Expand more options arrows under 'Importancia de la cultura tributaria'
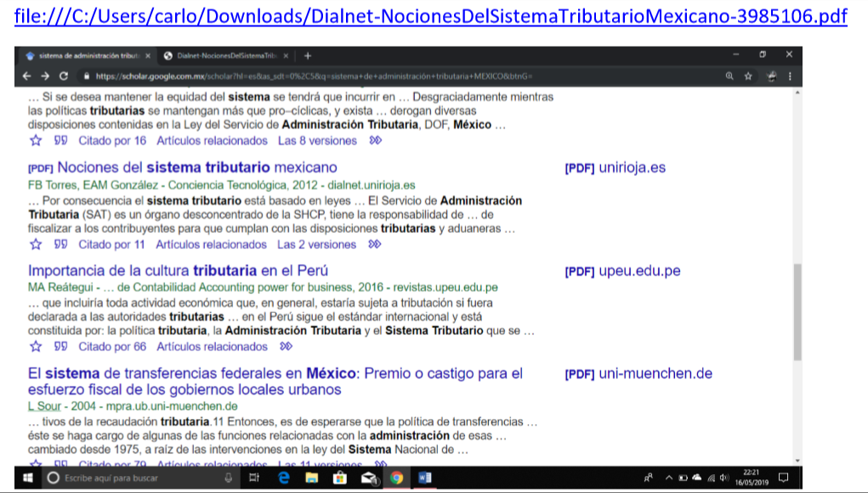This screenshot has width=868, height=493. click(286, 347)
